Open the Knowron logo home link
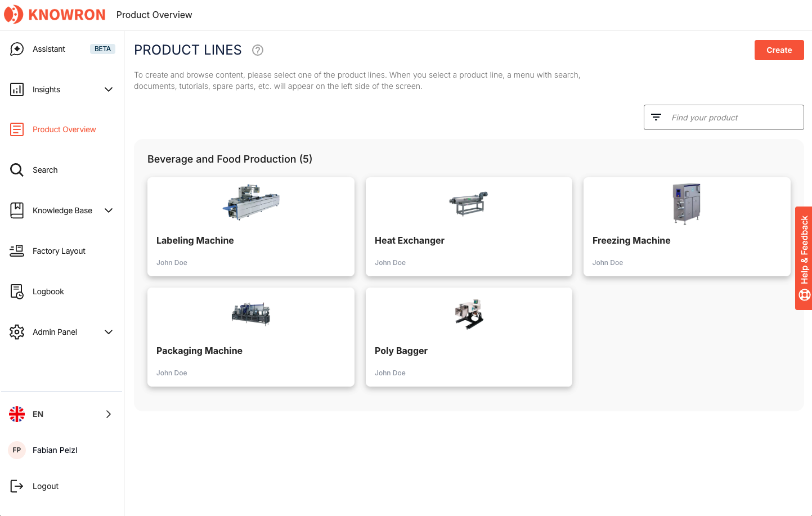Image resolution: width=812 pixels, height=516 pixels. (x=55, y=15)
